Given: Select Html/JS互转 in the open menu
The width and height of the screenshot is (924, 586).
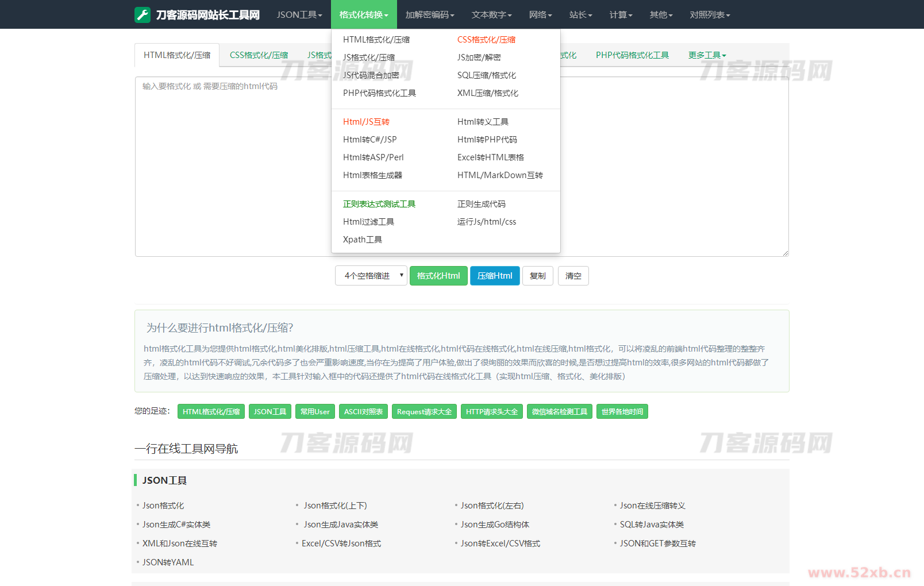Looking at the screenshot, I should click(x=368, y=121).
